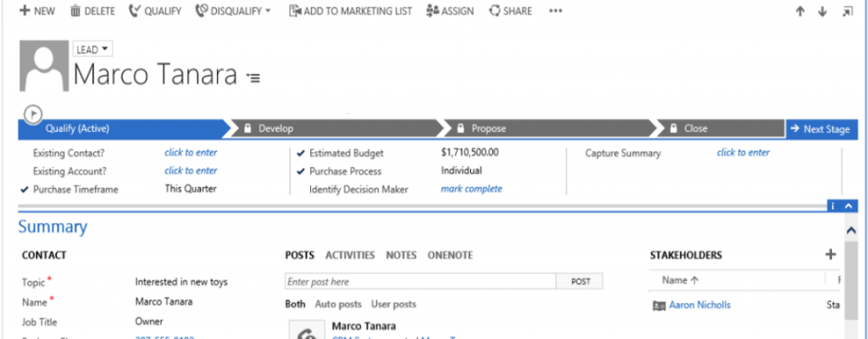The height and width of the screenshot is (339, 868).
Task: Click to enter Existing Account value
Action: (x=191, y=171)
